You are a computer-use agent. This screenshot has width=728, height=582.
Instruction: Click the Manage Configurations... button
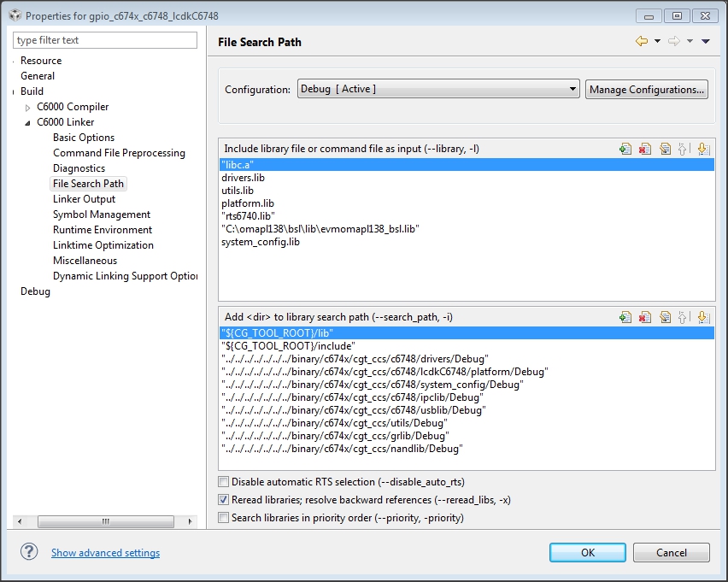click(x=646, y=89)
